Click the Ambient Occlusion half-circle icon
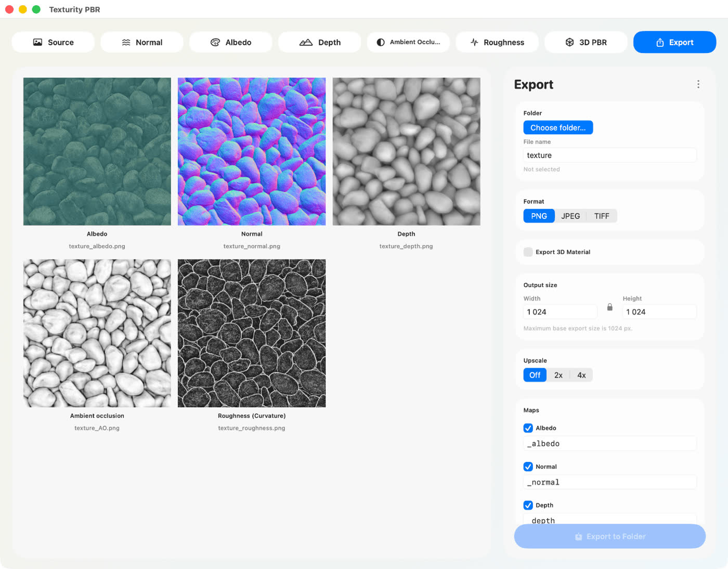Screen dimensions: 728x569 coord(381,42)
